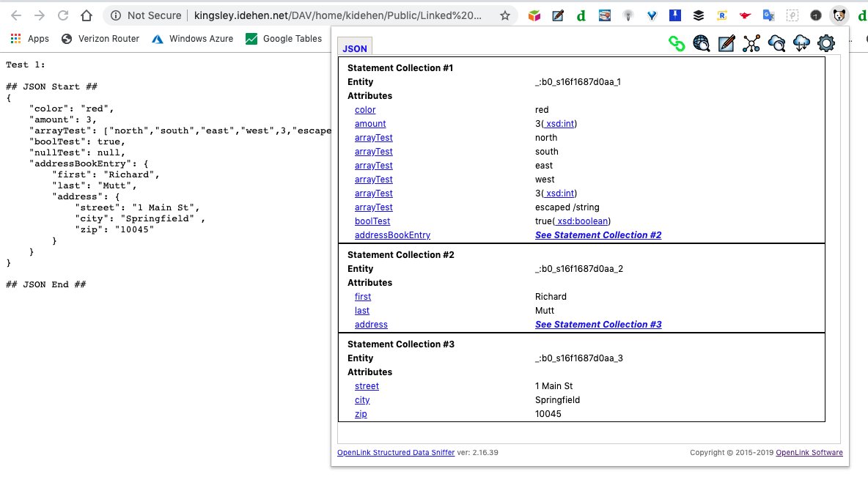Click the browser forward arrow

pyautogui.click(x=40, y=15)
